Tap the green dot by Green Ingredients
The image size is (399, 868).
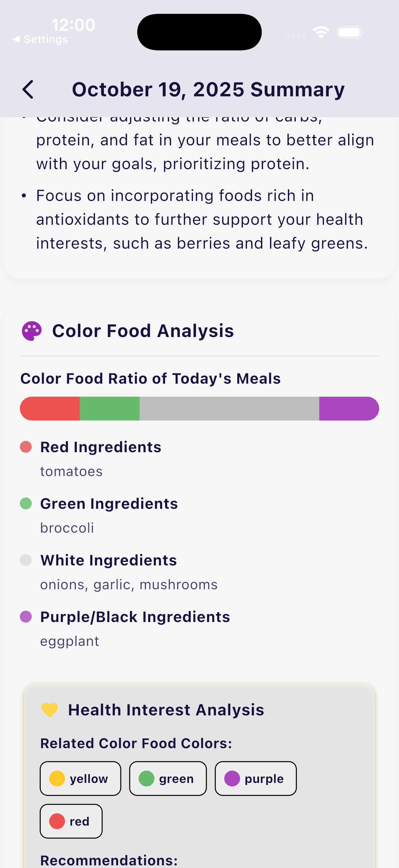pyautogui.click(x=26, y=504)
